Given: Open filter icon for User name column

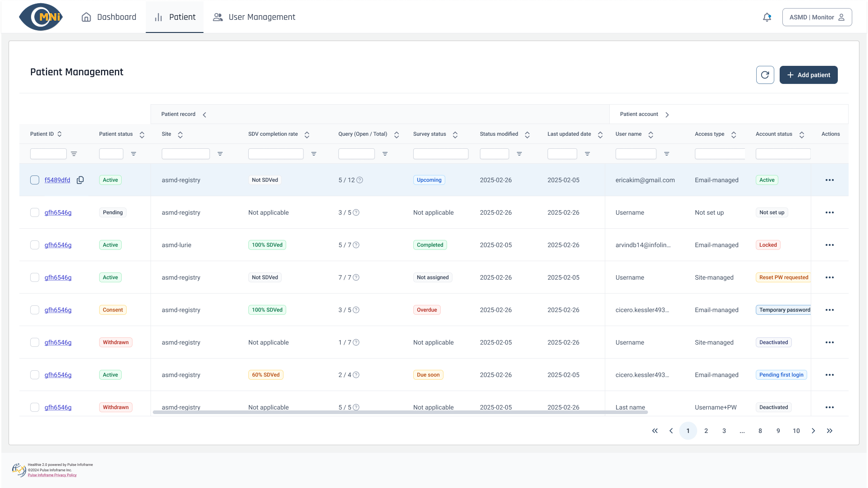Looking at the screenshot, I should coord(667,154).
